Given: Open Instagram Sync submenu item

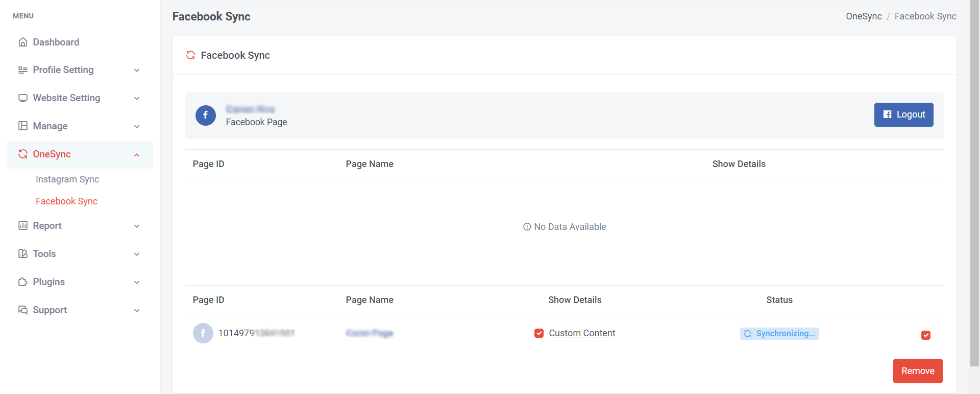Looking at the screenshot, I should tap(67, 179).
